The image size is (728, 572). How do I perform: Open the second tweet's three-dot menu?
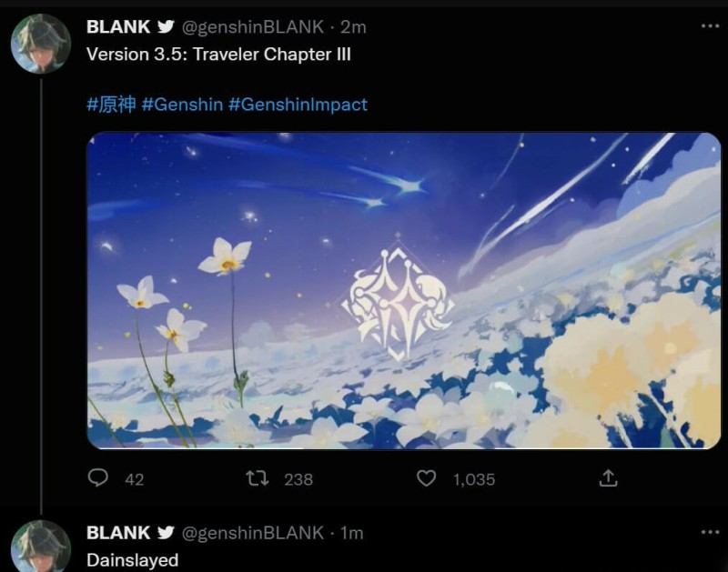(710, 532)
